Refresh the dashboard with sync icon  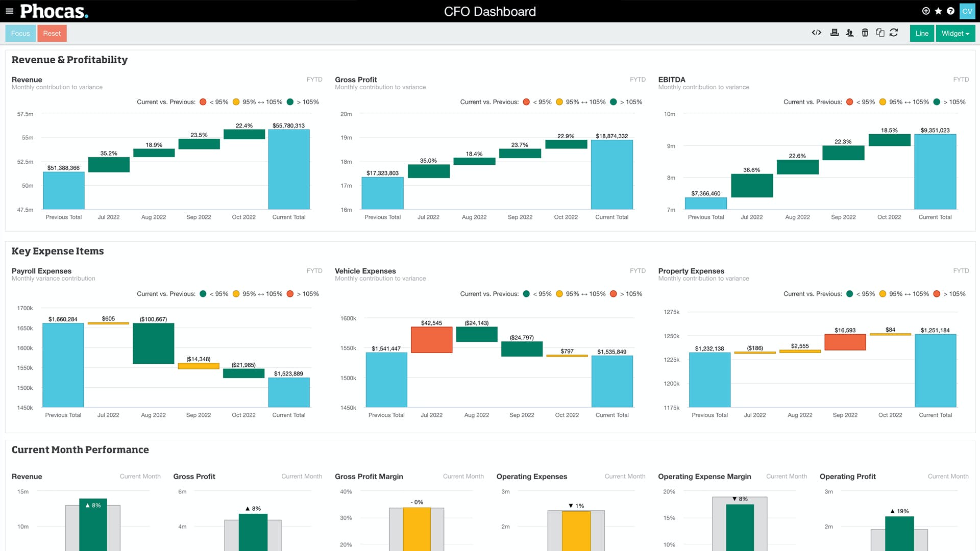tap(894, 33)
